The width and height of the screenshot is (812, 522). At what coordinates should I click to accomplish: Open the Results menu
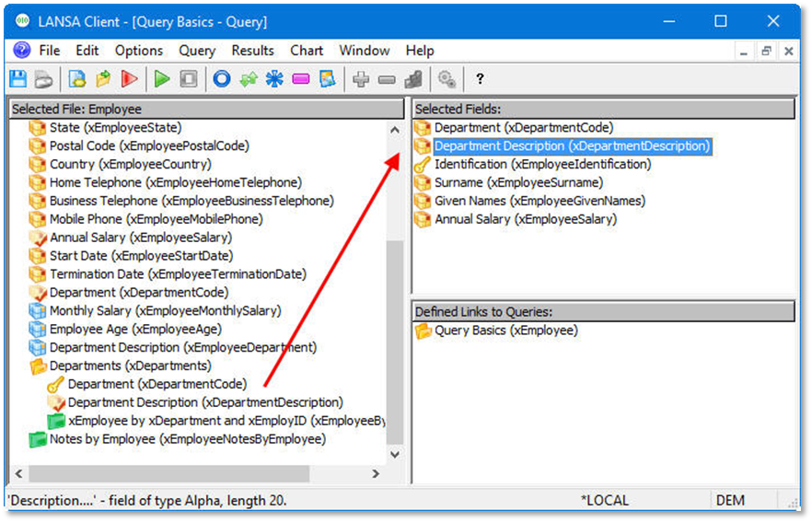[252, 51]
